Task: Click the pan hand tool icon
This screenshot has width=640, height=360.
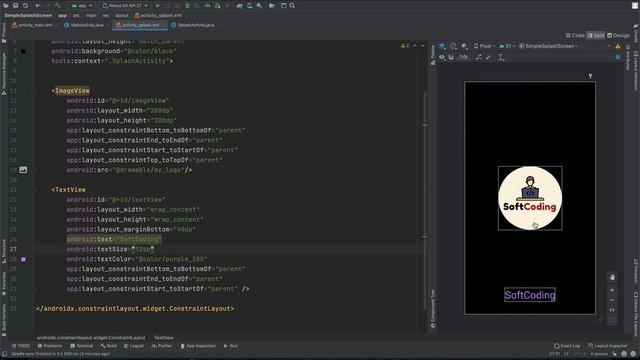Action: (x=612, y=277)
